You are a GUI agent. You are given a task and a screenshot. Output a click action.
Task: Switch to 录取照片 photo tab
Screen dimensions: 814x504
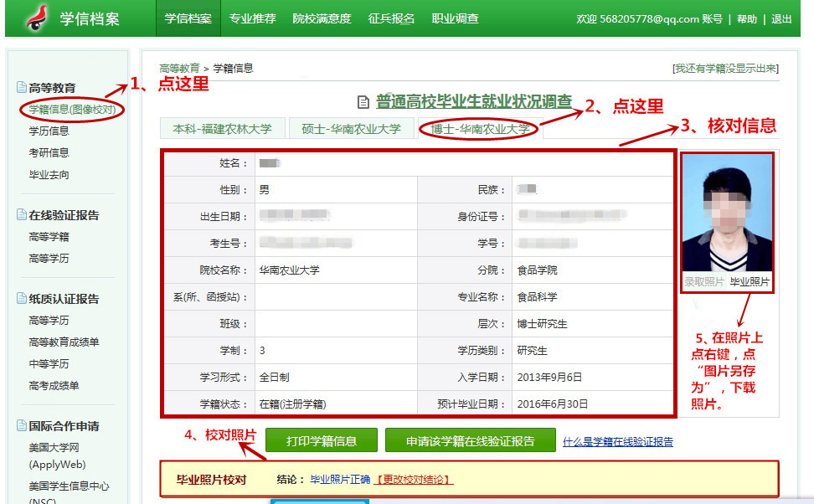[x=704, y=282]
